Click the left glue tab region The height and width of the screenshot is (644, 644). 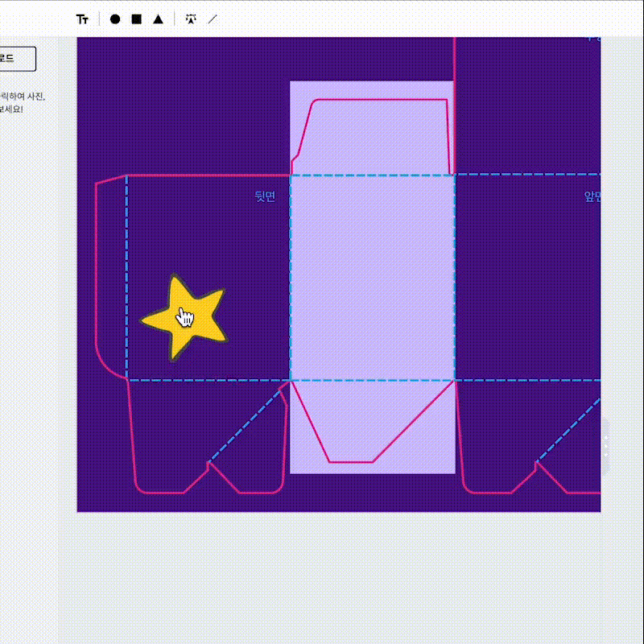110,274
